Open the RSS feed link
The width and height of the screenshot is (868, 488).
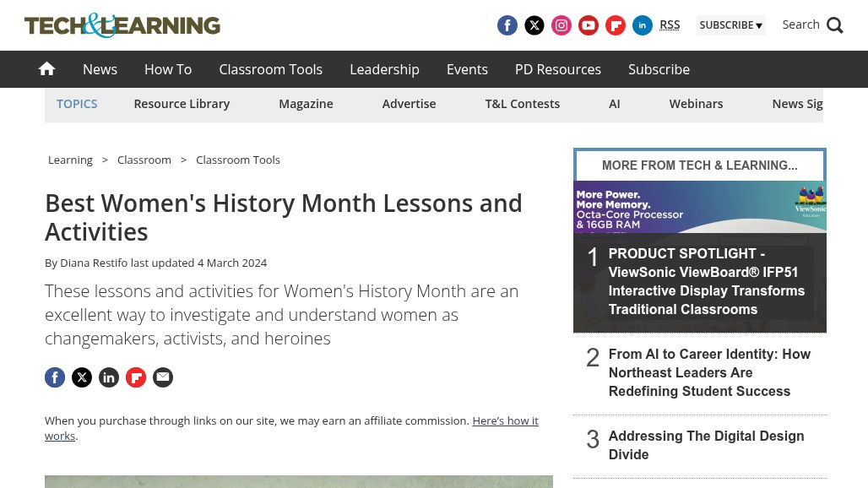(670, 25)
